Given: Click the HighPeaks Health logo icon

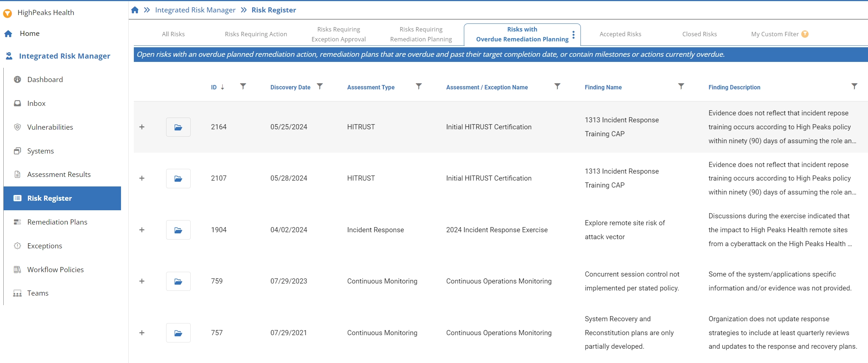Looking at the screenshot, I should tap(7, 13).
